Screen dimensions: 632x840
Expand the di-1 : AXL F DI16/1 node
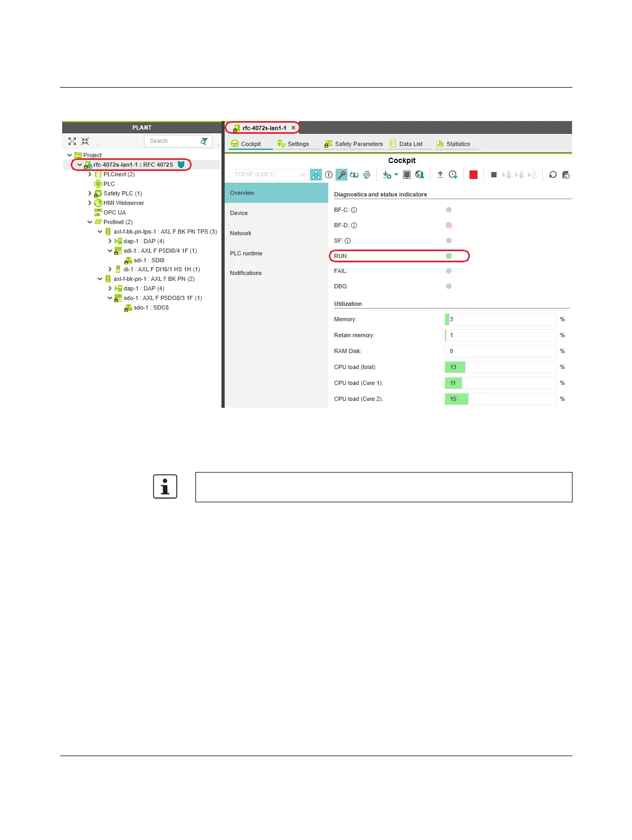pyautogui.click(x=110, y=269)
